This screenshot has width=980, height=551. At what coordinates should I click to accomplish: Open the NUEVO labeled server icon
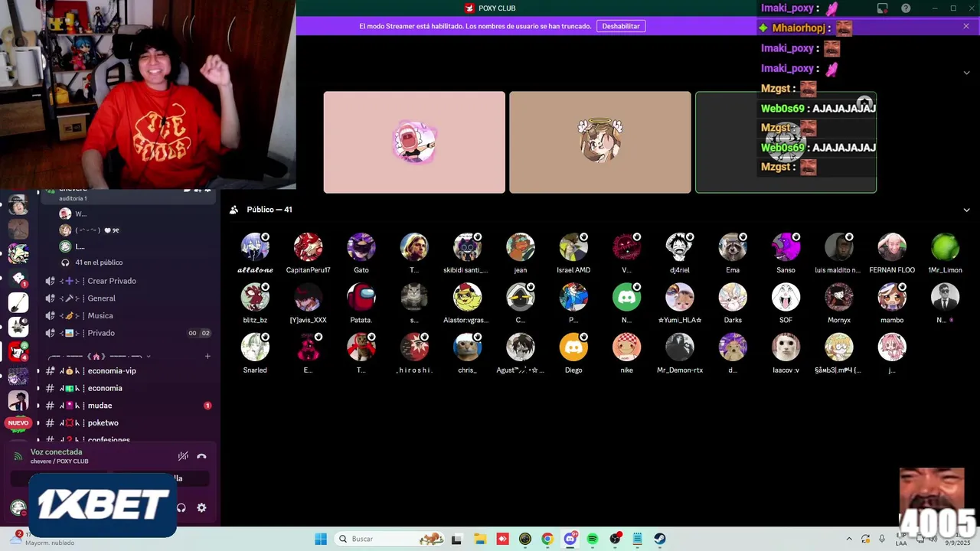pyautogui.click(x=18, y=422)
